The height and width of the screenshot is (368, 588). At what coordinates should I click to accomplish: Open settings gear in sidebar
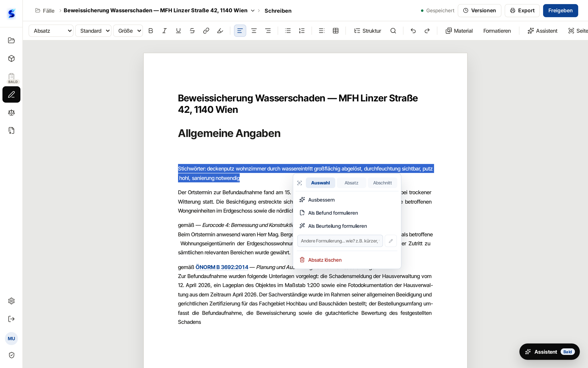pyautogui.click(x=11, y=301)
